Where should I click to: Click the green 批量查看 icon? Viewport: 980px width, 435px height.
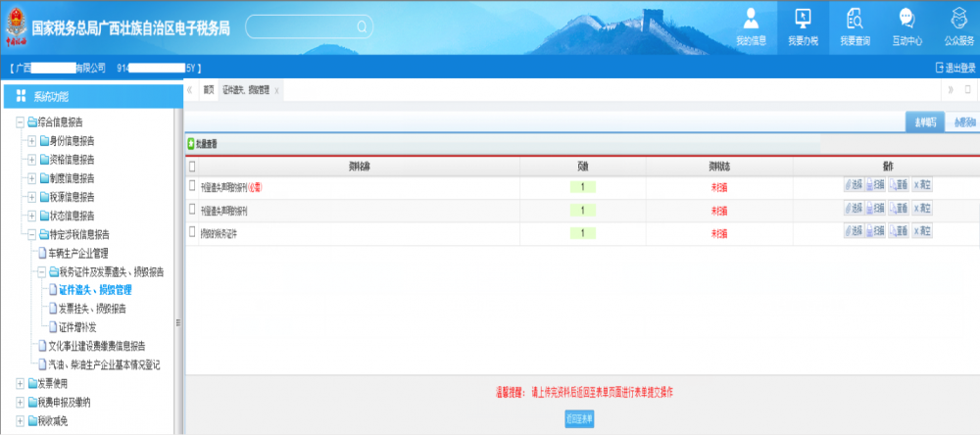tap(191, 144)
